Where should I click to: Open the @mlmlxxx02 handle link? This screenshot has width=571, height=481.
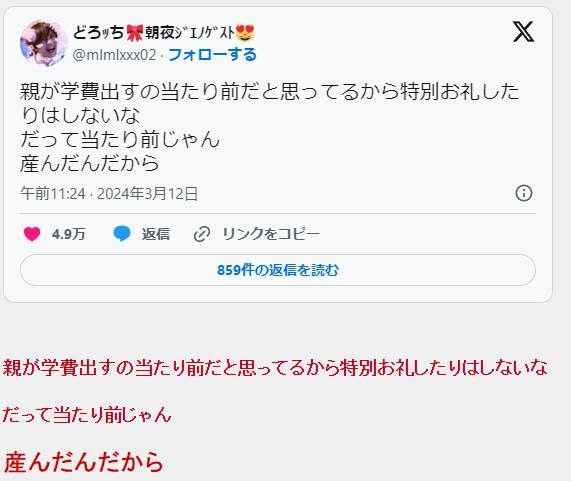(x=114, y=55)
